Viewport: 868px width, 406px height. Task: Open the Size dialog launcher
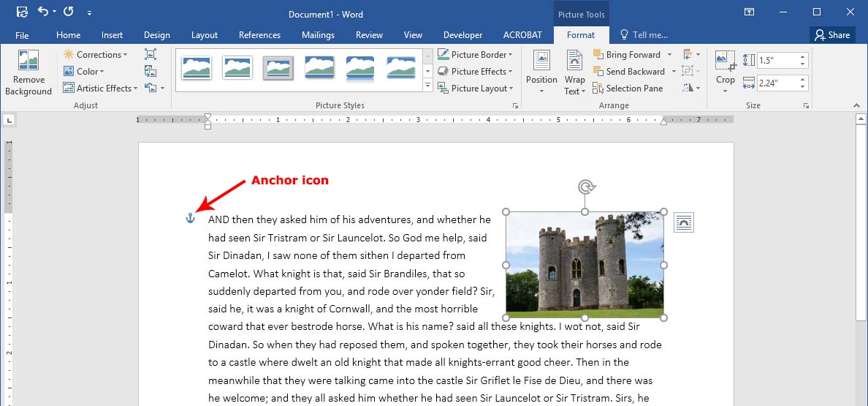coord(806,105)
